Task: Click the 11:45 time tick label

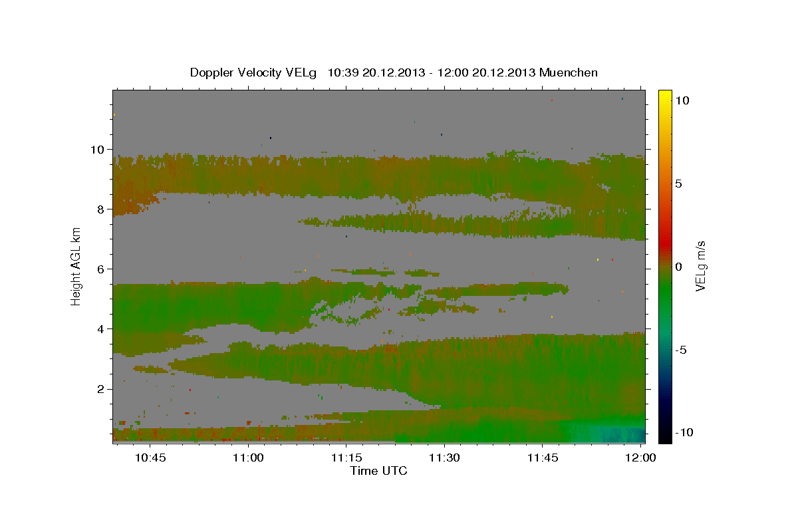Action: tap(542, 458)
